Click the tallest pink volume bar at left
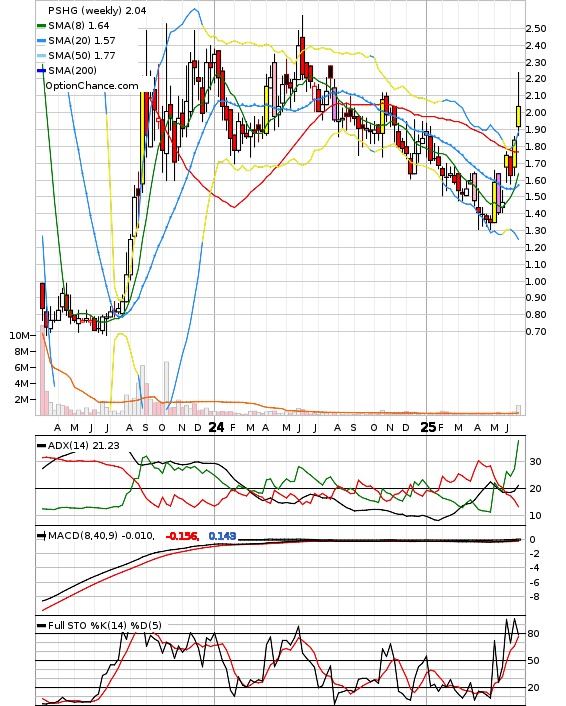The height and width of the screenshot is (706, 566). pos(42,370)
